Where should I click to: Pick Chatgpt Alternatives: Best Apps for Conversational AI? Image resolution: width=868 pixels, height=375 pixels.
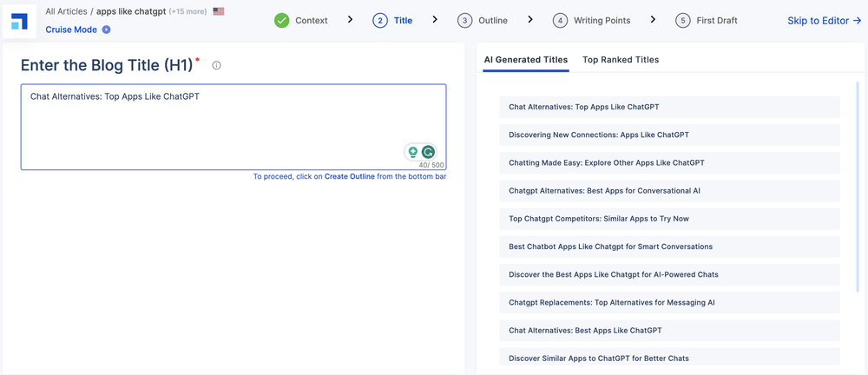(x=669, y=191)
